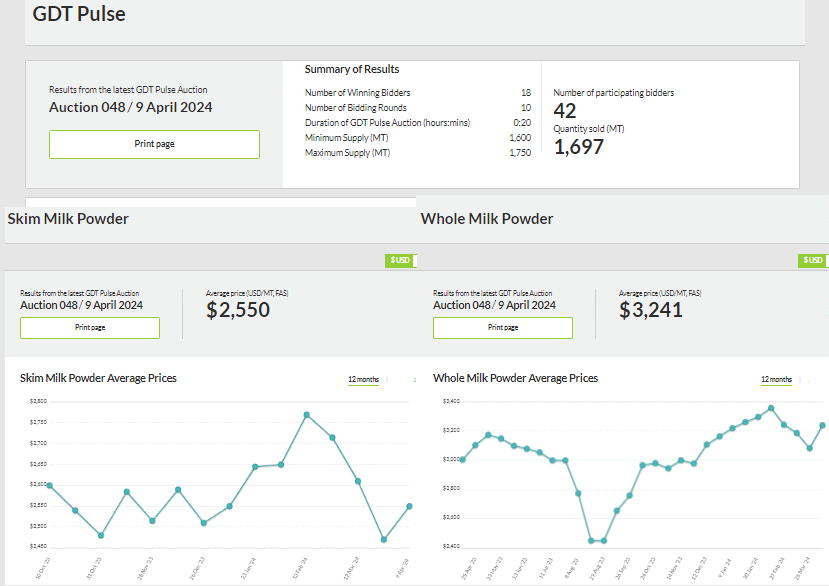Click Print page under Skim Milk Powder

[x=90, y=328]
